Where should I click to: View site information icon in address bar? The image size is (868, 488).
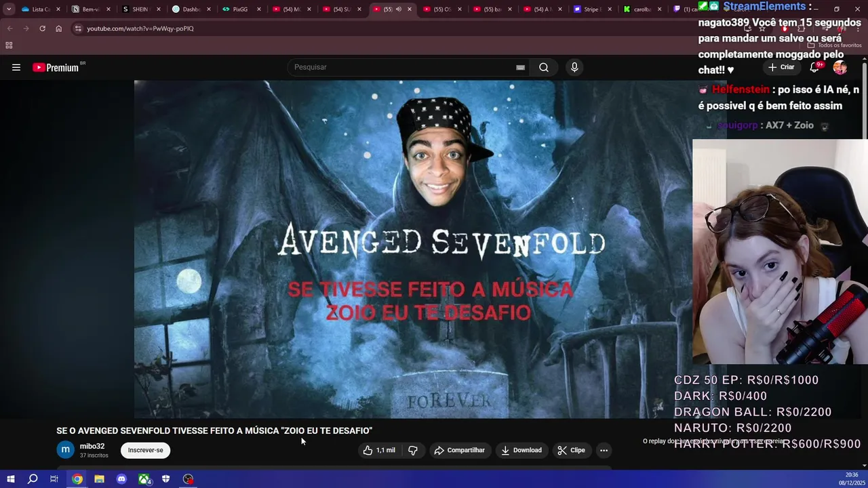[x=78, y=28]
